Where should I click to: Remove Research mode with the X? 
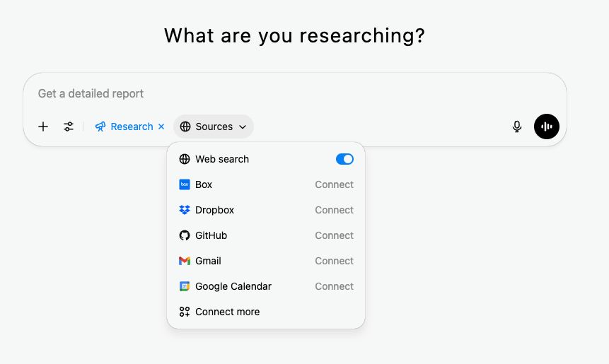click(161, 127)
